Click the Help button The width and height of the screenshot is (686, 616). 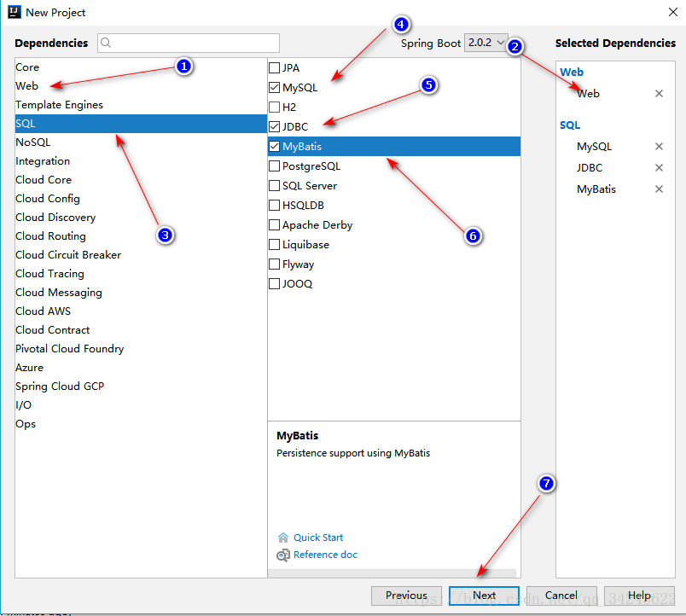(x=639, y=596)
